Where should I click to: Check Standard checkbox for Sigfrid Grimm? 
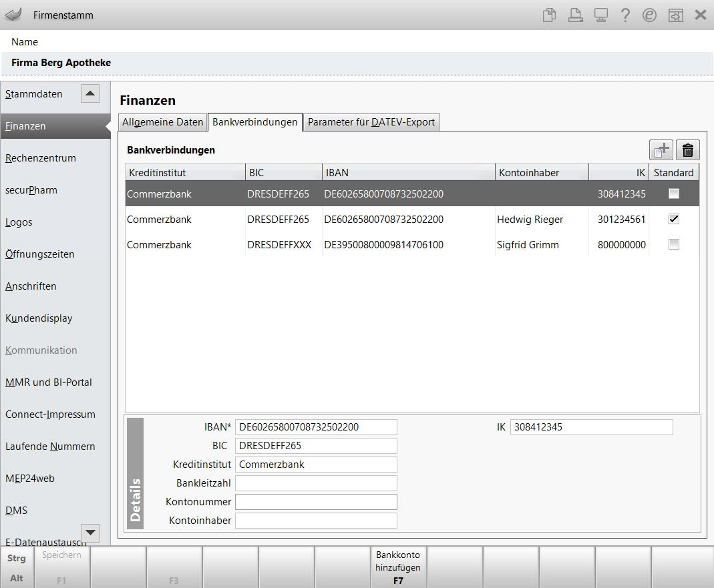673,244
